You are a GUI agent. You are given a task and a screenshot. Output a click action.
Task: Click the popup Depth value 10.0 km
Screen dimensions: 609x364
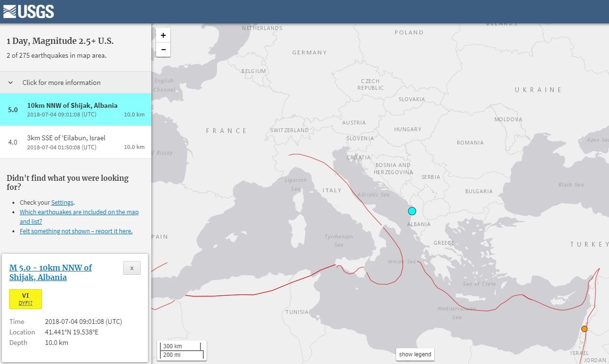[56, 343]
